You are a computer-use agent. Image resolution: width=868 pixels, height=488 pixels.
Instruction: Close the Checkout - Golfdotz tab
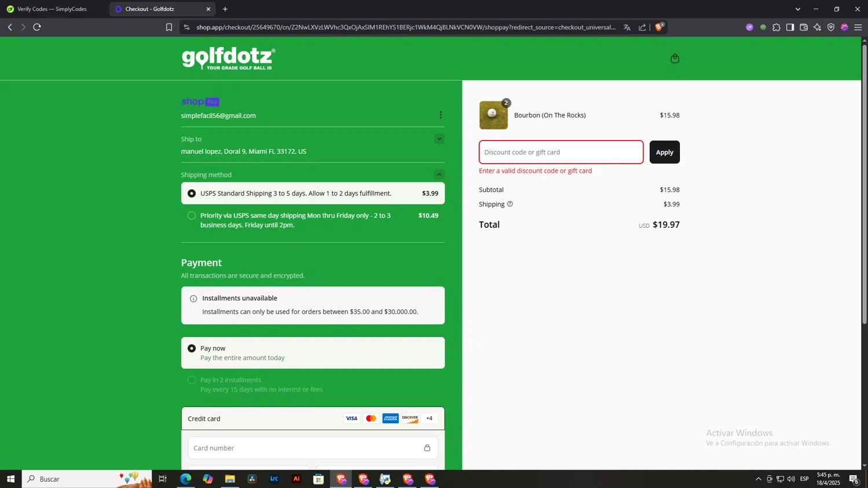click(x=208, y=9)
